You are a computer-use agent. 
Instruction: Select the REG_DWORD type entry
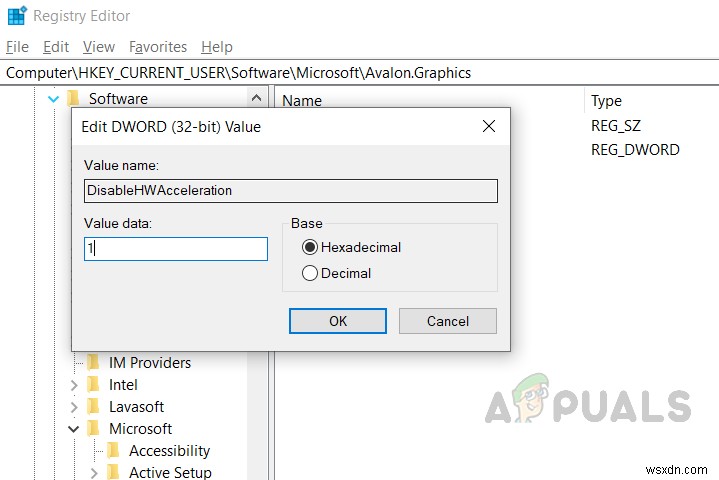635,149
